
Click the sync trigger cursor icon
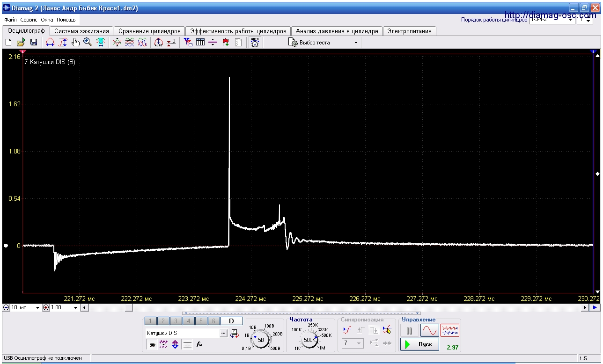[387, 330]
